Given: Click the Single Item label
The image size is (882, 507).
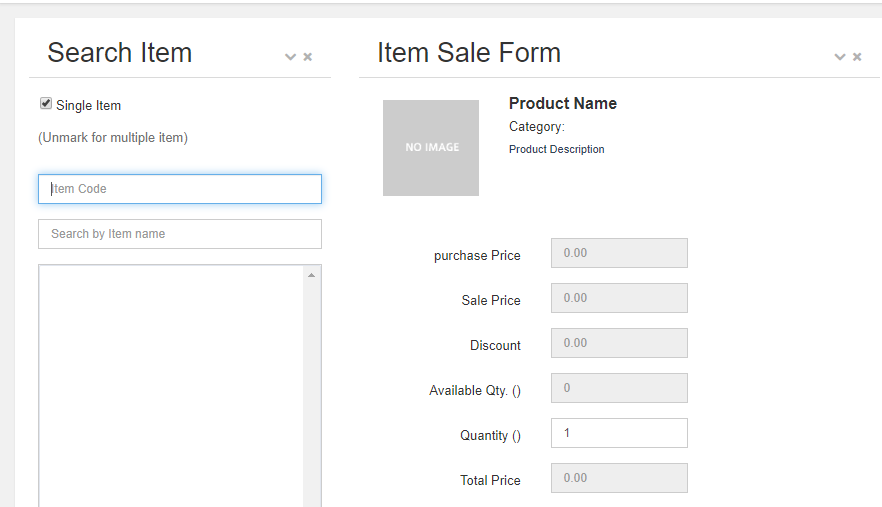Looking at the screenshot, I should pos(88,106).
